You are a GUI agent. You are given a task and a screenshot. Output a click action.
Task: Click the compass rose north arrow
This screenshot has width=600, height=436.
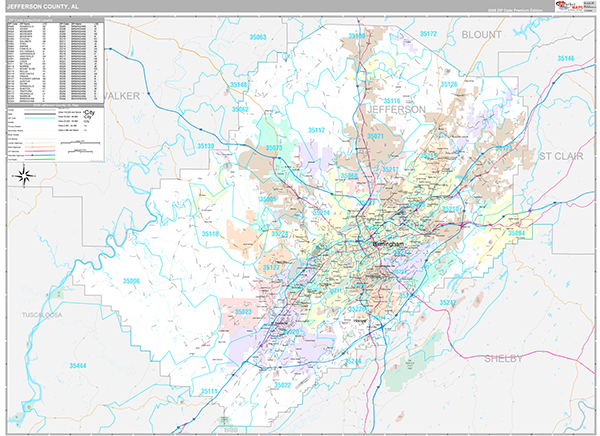[x=23, y=176]
